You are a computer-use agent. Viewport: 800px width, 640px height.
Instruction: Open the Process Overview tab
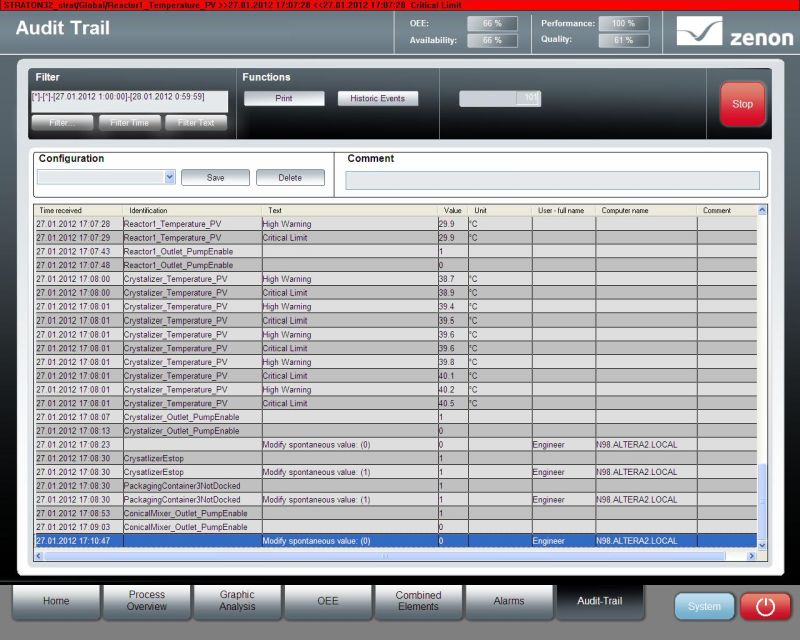click(x=147, y=601)
